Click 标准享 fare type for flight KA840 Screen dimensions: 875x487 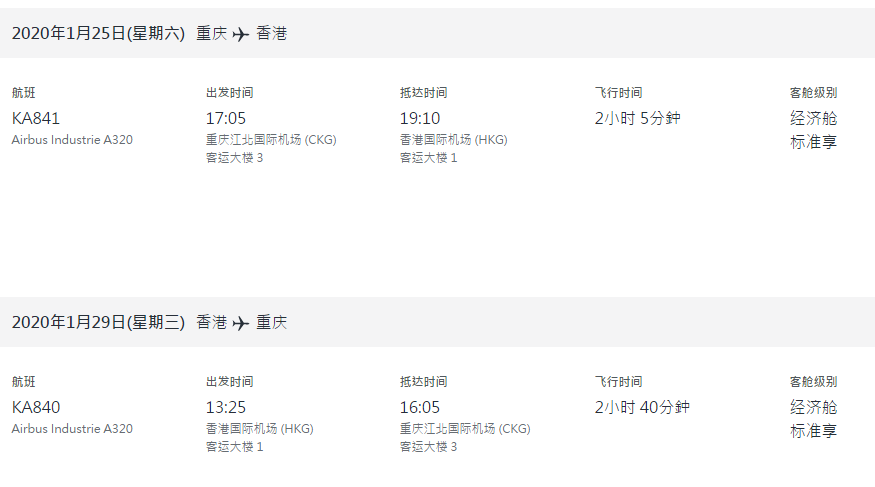pos(814,431)
